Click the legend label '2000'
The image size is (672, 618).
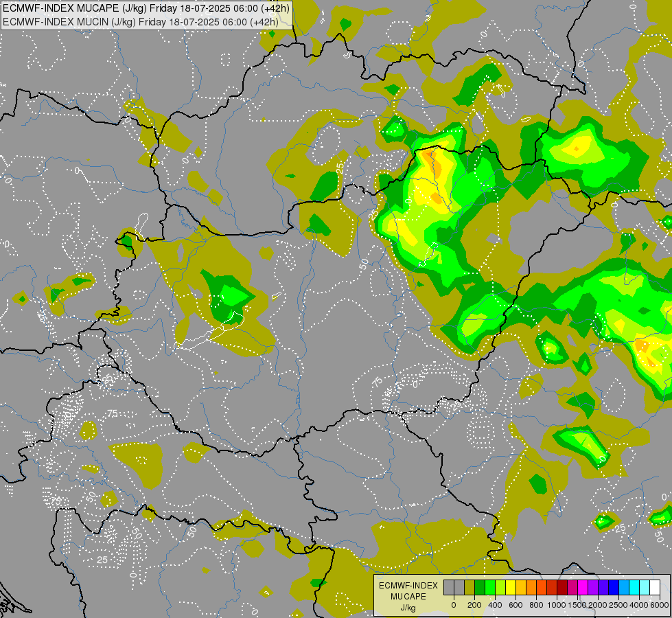pyautogui.click(x=598, y=605)
